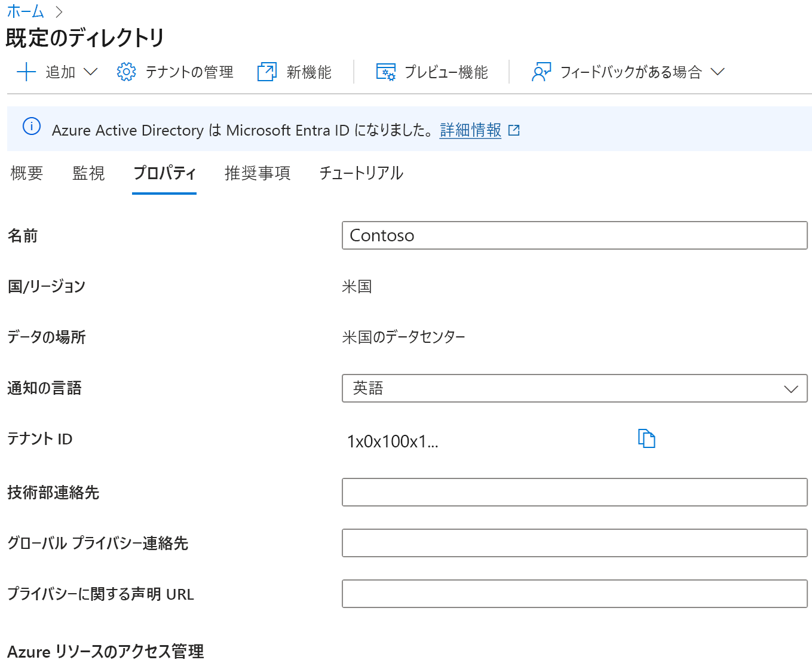Open the 推奨事項 tab
Viewport: 812px width, 663px height.
pyautogui.click(x=258, y=173)
